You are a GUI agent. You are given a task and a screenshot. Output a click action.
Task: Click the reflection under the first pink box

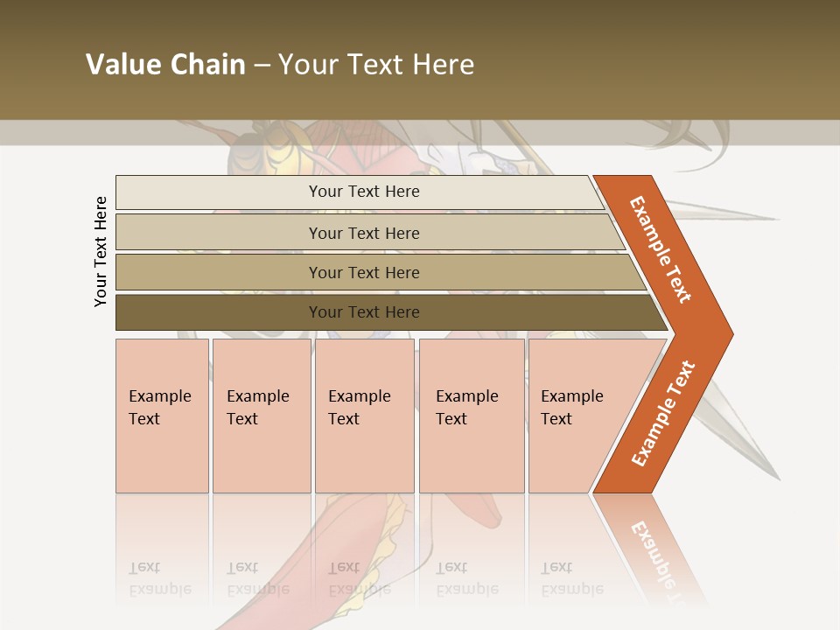point(163,550)
